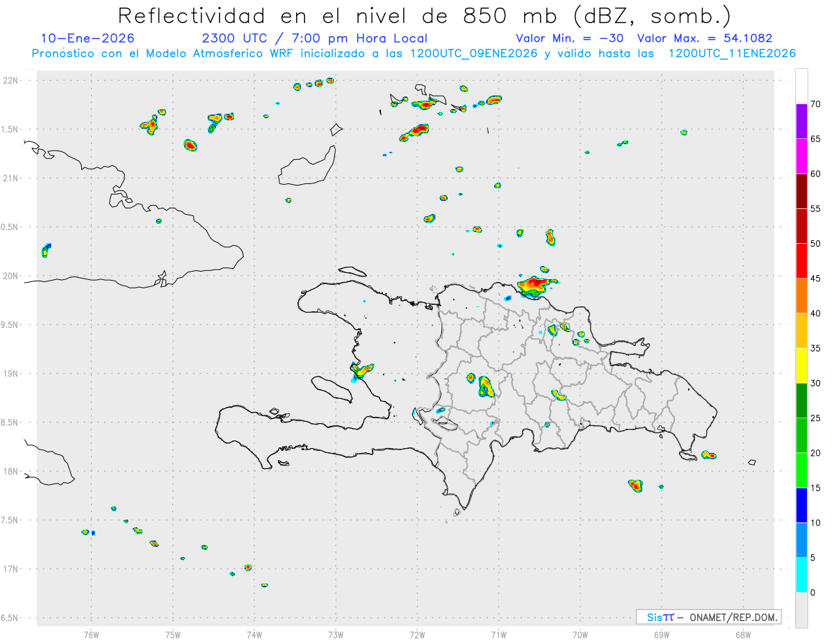The image size is (834, 644).
Task: Click the '18N' latitude label
Action: click(12, 472)
